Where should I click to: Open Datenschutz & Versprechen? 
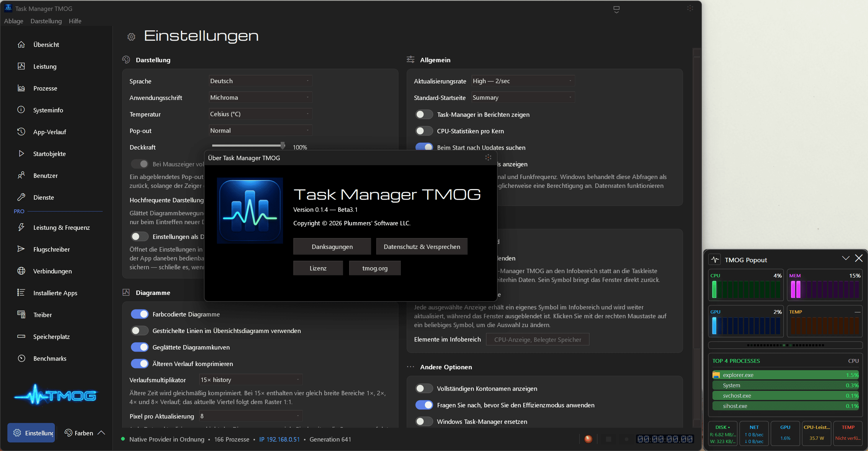click(421, 247)
